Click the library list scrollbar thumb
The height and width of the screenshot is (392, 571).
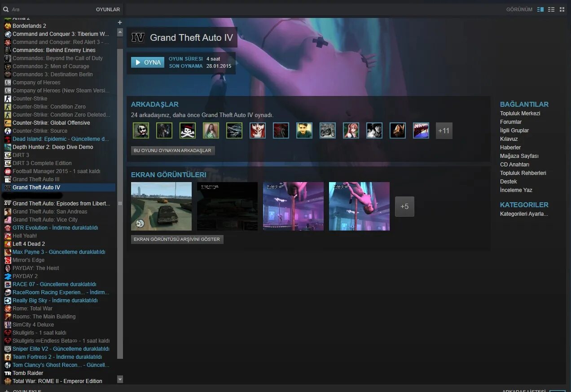pyautogui.click(x=120, y=204)
